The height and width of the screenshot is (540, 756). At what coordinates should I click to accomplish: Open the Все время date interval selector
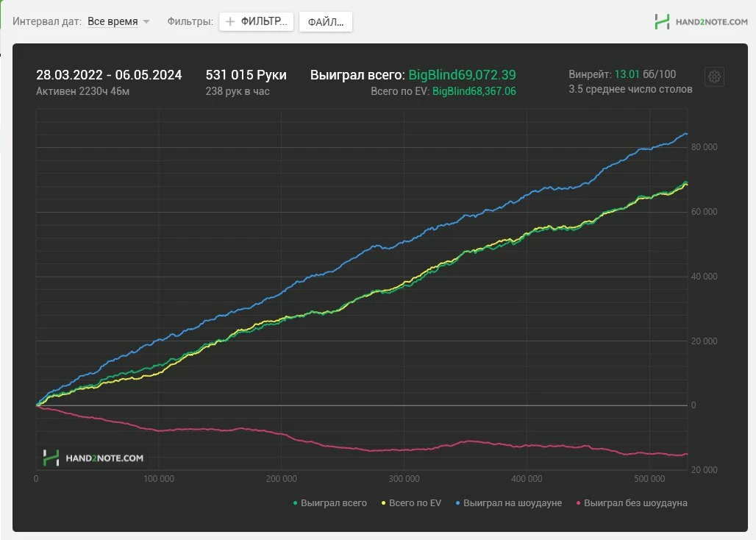point(113,22)
